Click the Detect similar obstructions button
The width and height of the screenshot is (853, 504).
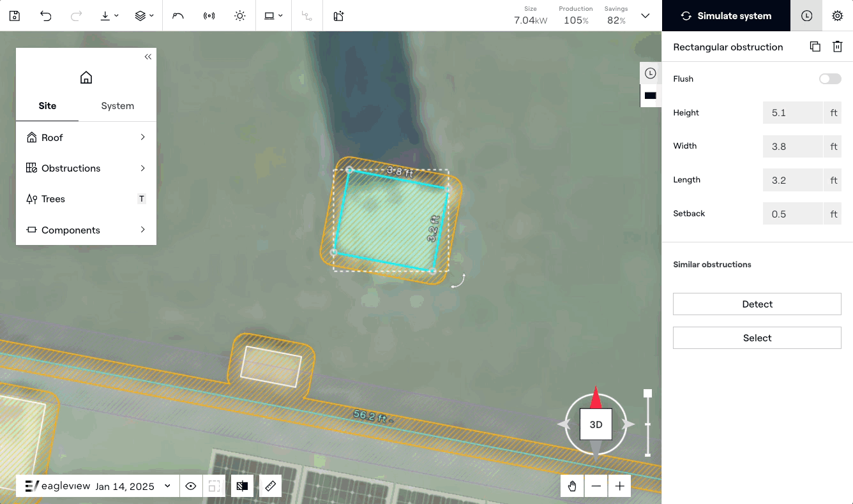coord(757,304)
